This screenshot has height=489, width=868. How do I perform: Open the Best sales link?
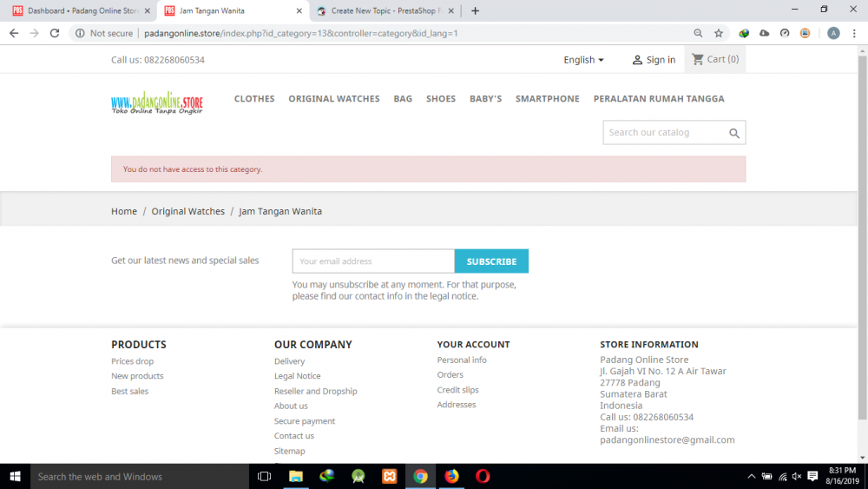pos(130,391)
